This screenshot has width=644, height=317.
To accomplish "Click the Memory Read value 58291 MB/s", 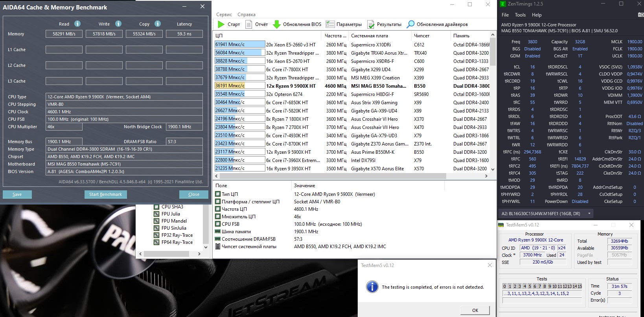I will click(64, 34).
